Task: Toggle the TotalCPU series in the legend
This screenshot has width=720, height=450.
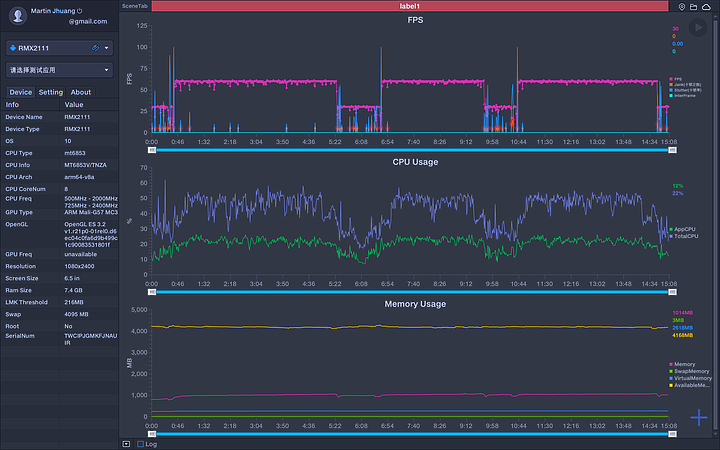Action: 684,236
